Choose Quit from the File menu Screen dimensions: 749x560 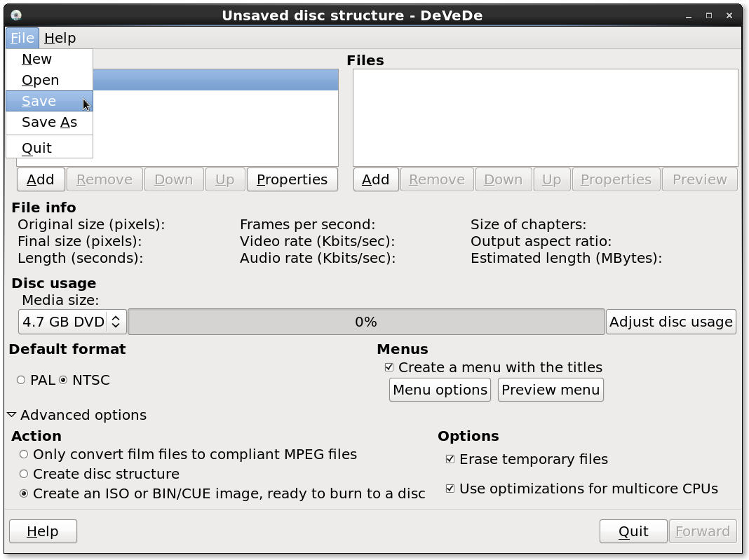point(49,148)
